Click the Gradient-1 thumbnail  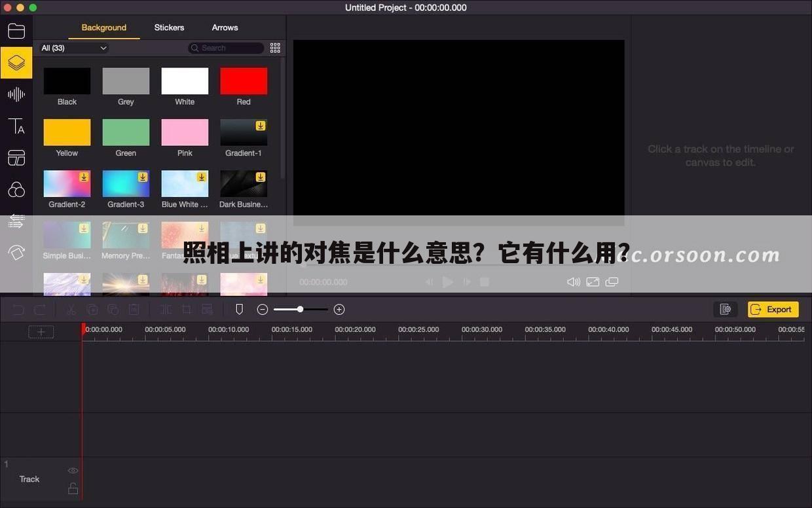click(x=244, y=132)
